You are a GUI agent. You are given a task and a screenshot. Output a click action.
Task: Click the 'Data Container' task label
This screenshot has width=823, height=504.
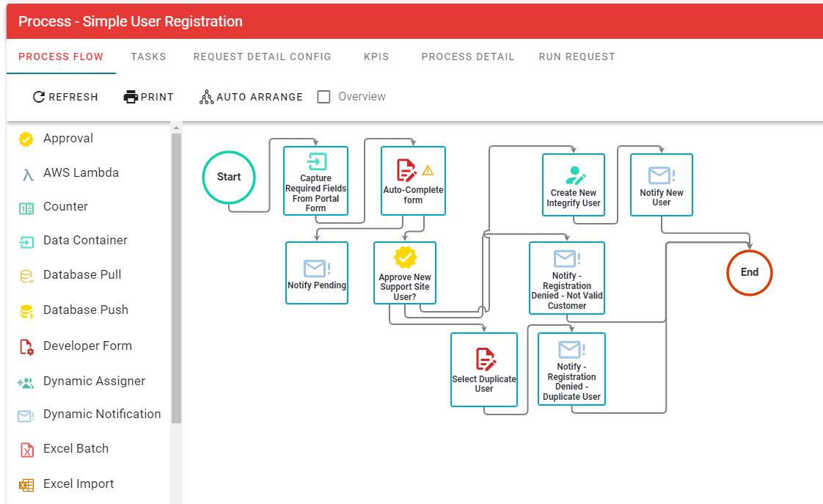click(x=85, y=241)
